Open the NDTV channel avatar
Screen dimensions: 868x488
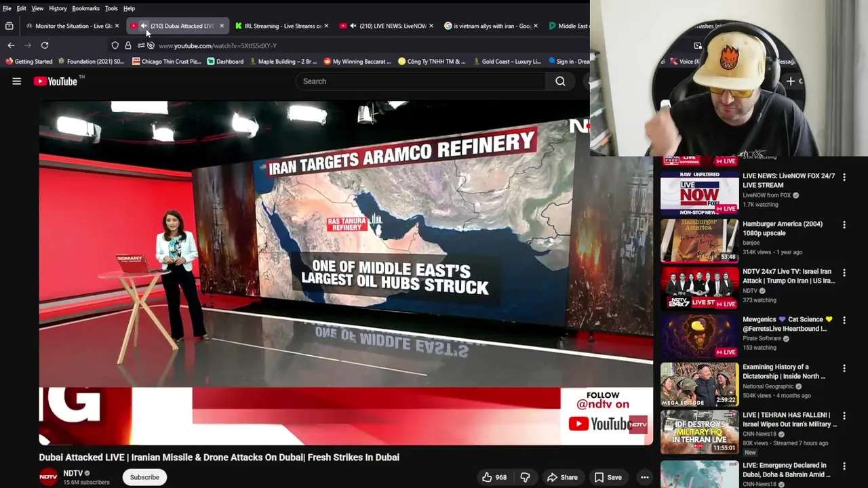(x=48, y=477)
